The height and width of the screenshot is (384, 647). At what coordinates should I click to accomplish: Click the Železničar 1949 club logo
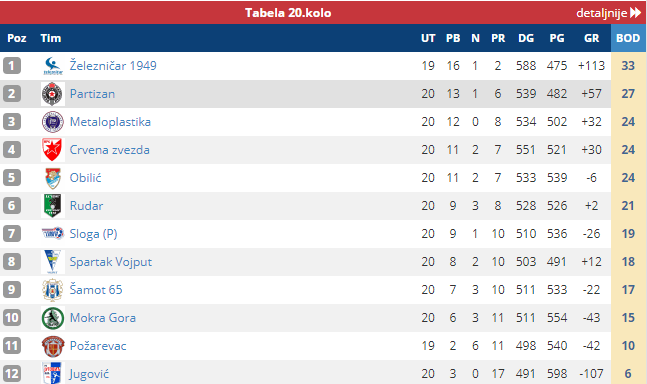point(53,66)
